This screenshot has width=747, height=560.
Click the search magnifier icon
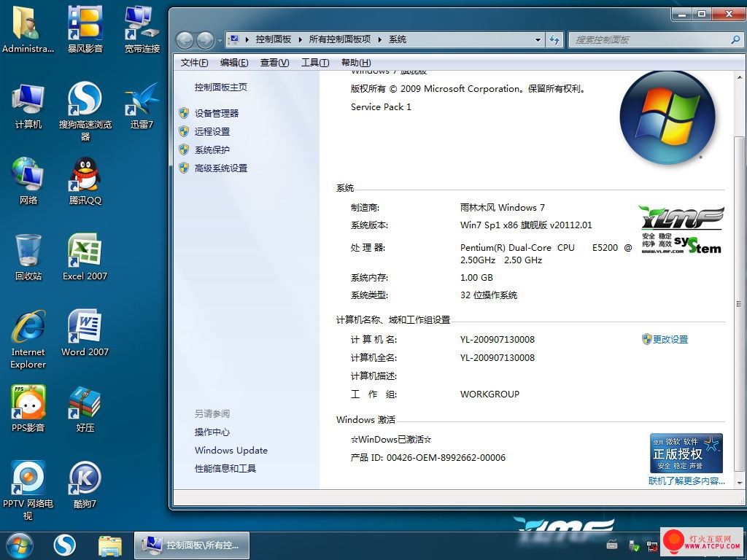735,39
